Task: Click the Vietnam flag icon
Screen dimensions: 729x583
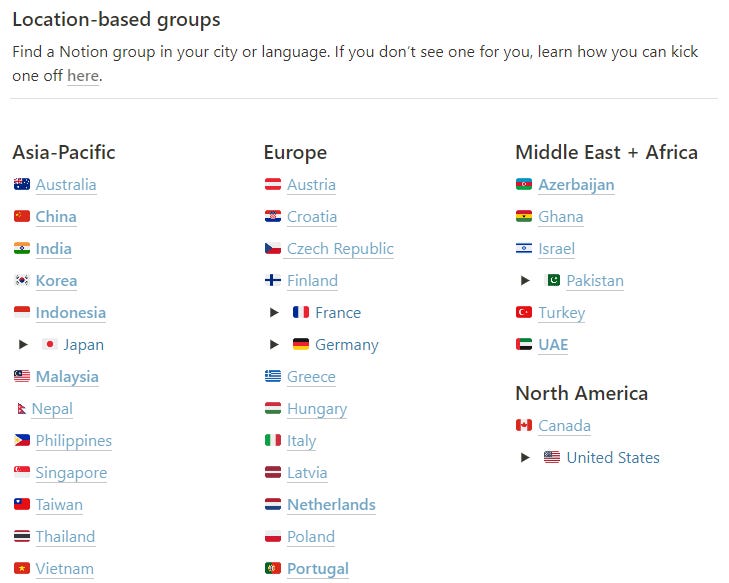Action: 22,568
